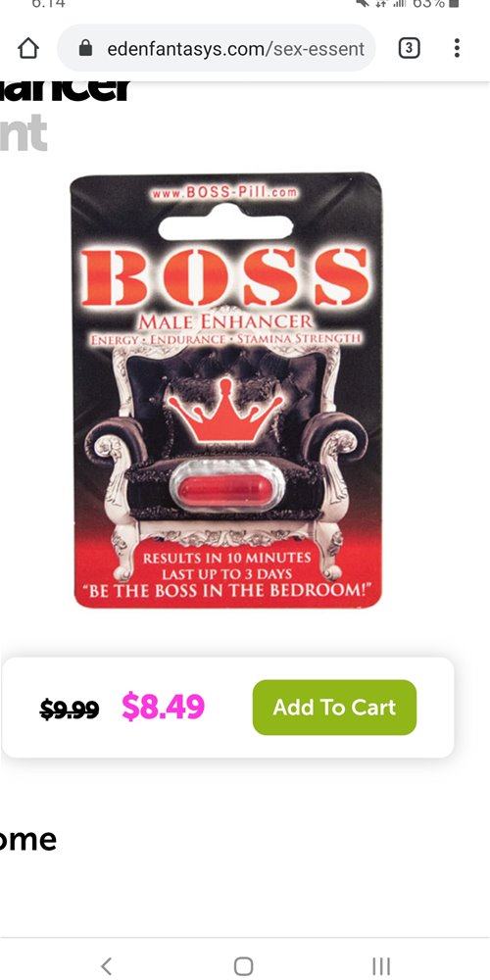Tap the pink $8.49 sale price
490x980 pixels.
(x=163, y=707)
